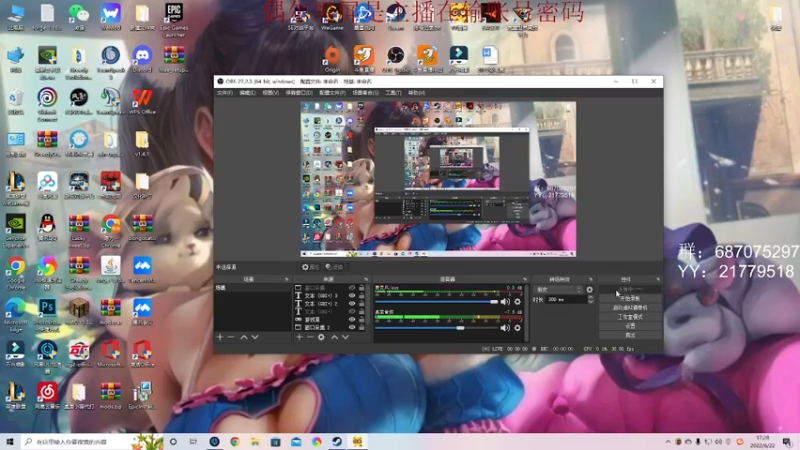Screen dimensions: 800x450
Task: Toggle lock on 文本 (GDI+) 2 source
Action: tap(362, 304)
